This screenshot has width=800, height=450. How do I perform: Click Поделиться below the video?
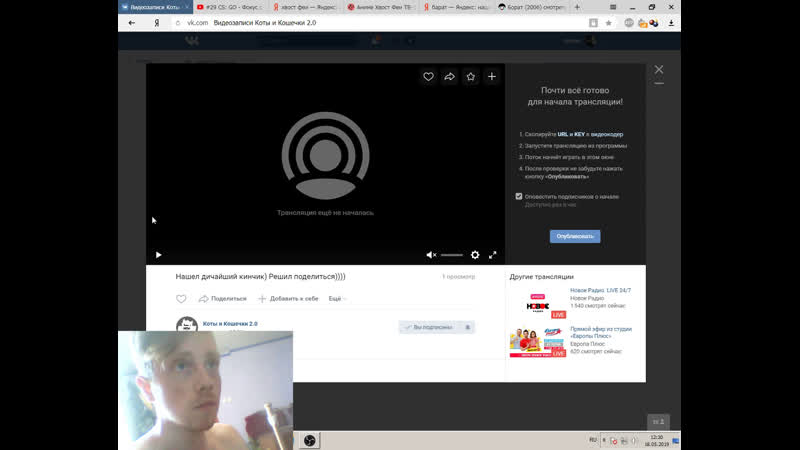click(x=223, y=299)
